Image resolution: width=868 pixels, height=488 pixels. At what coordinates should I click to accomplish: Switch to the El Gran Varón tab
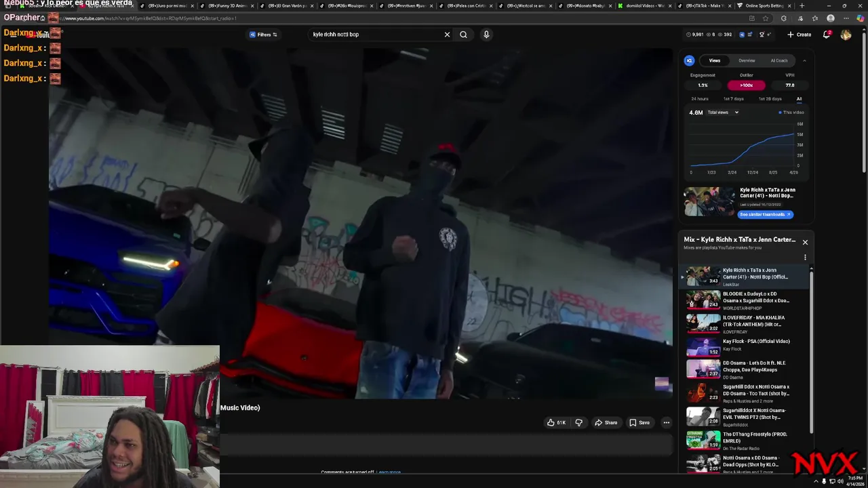click(288, 5)
